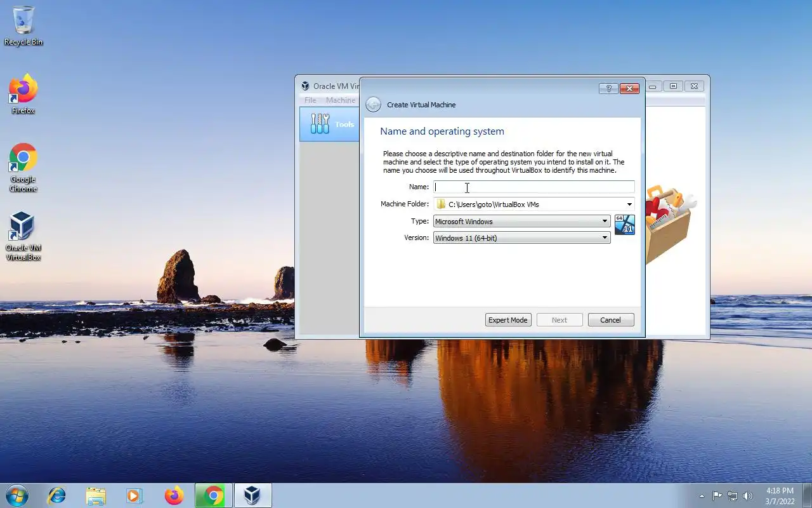Click the Windows 11 OS type icon
This screenshot has height=508, width=812.
pos(625,225)
